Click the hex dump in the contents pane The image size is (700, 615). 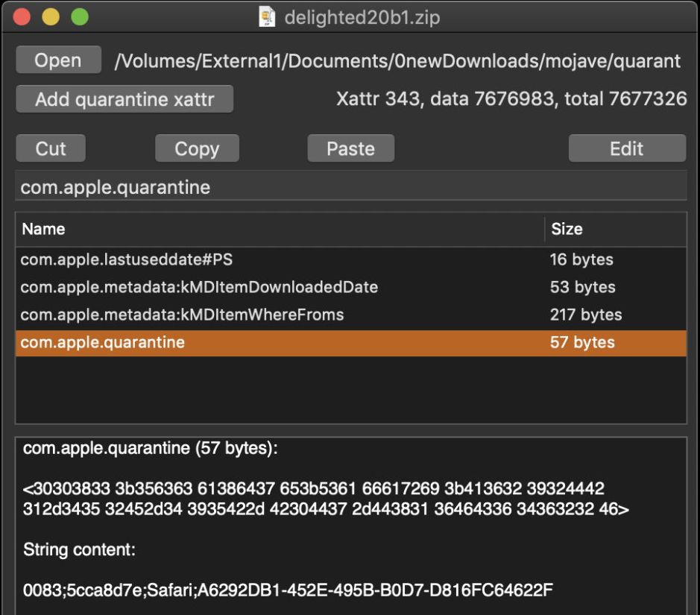(x=324, y=500)
